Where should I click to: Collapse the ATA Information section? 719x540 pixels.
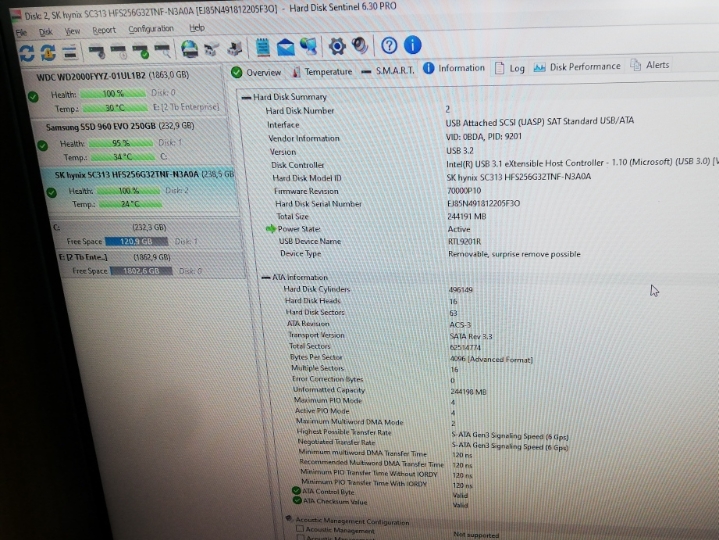265,277
